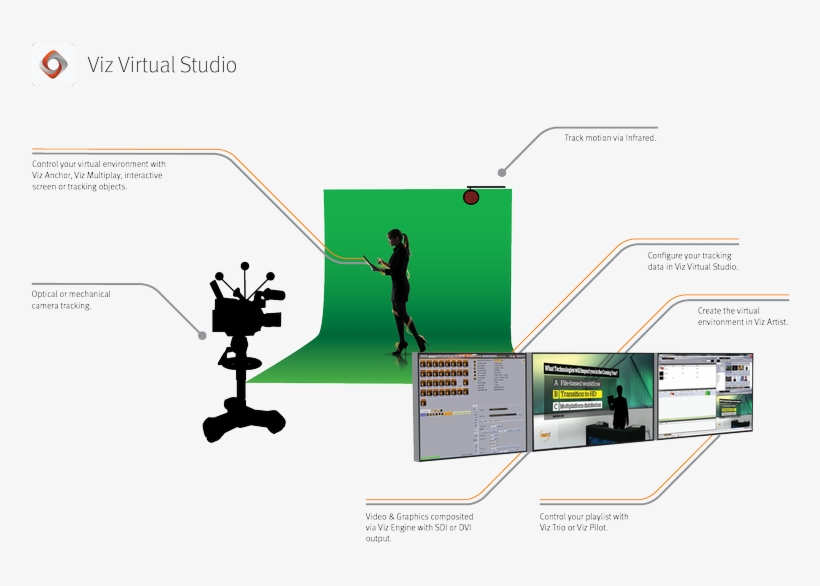
Task: Click the broadcaster logo bug on the program output
Action: (x=543, y=434)
